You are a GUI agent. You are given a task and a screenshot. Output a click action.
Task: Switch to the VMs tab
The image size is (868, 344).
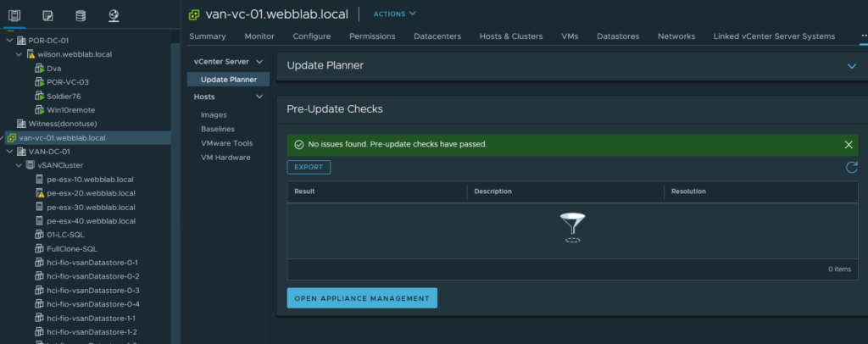tap(570, 36)
